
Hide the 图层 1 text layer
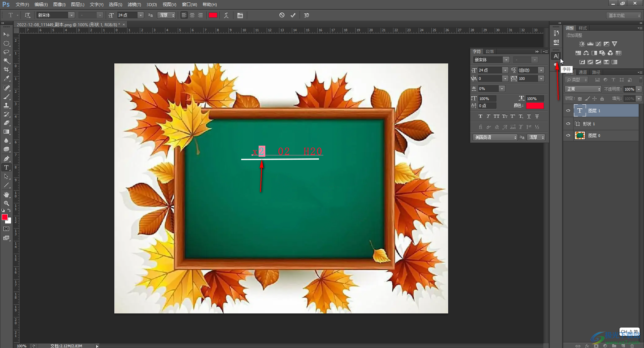pos(568,110)
